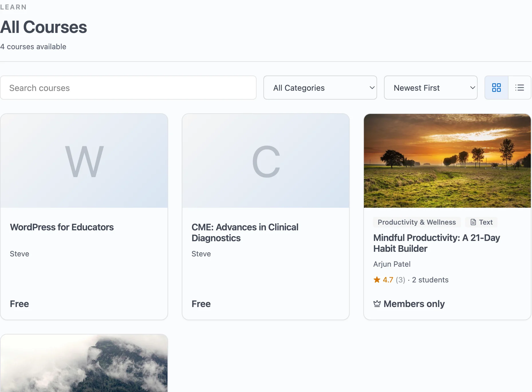Click the Free price on WordPress course
The width and height of the screenshot is (532, 392).
coord(19,304)
